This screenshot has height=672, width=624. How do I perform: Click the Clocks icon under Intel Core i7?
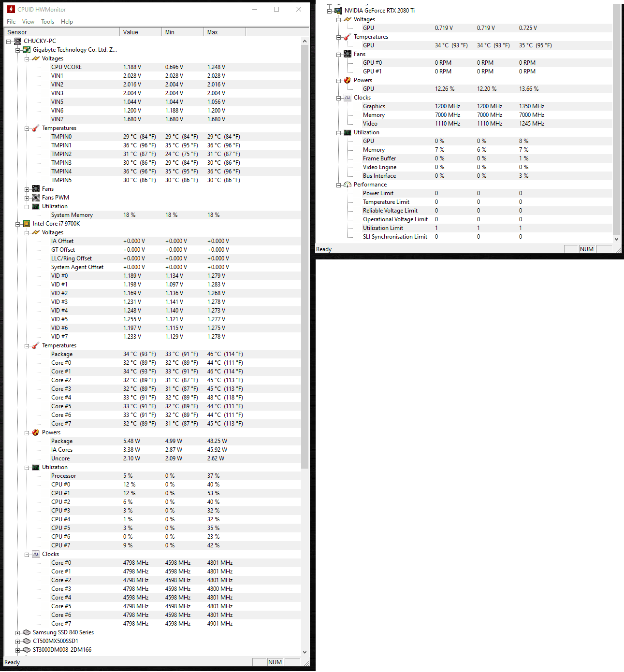click(x=36, y=554)
